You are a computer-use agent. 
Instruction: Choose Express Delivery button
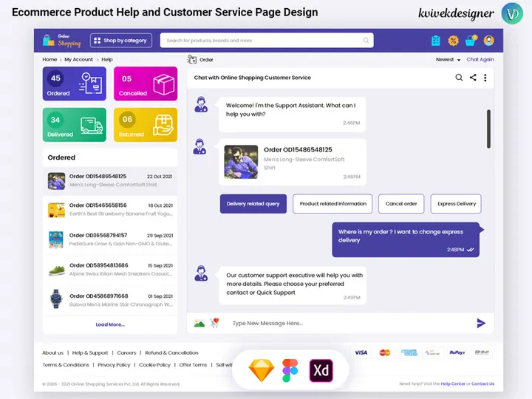point(456,204)
